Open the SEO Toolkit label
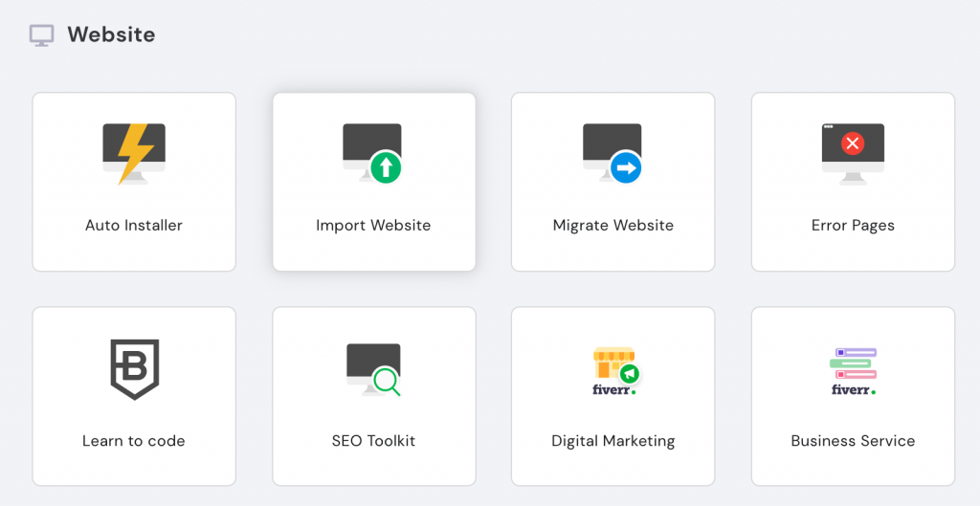This screenshot has height=506, width=980. [x=373, y=440]
